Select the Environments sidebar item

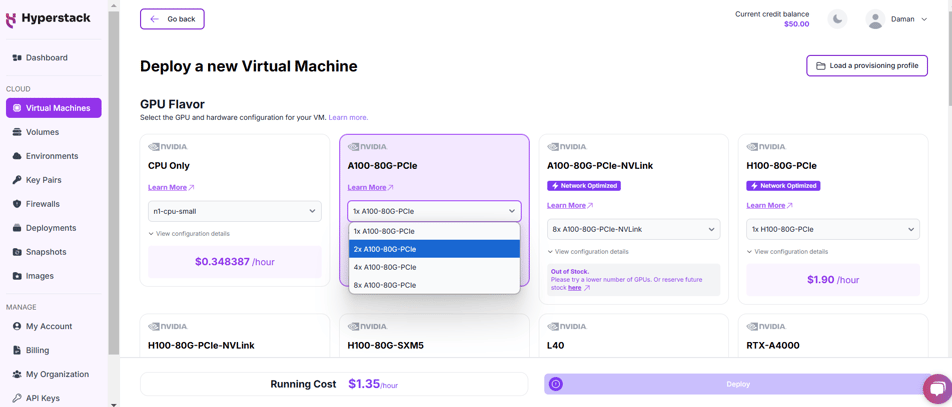[52, 156]
